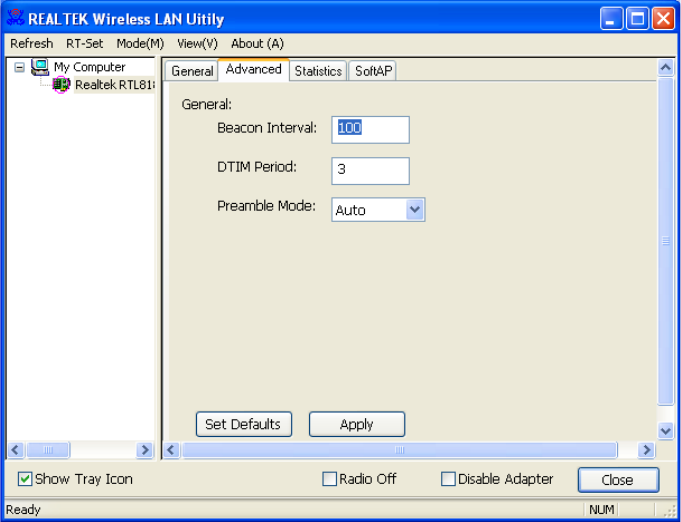681x522 pixels.
Task: Click the DTIM Period label
Action: point(257,167)
